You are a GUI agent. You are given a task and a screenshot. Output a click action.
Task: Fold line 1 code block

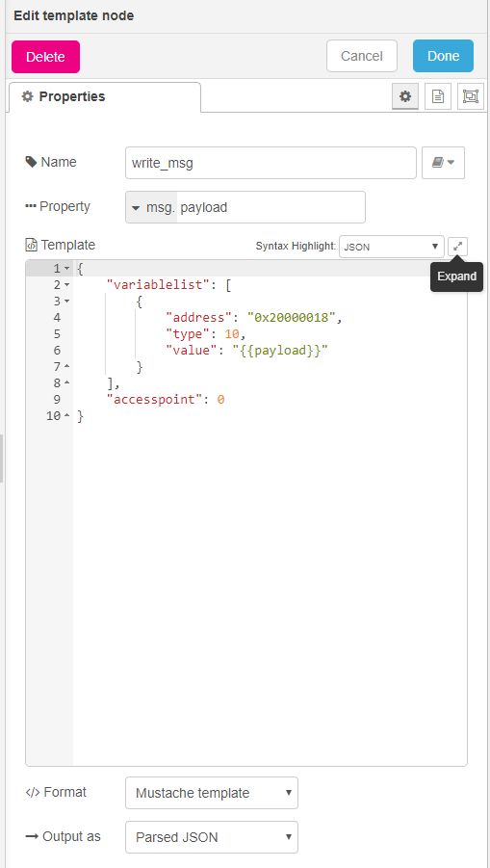pos(67,269)
